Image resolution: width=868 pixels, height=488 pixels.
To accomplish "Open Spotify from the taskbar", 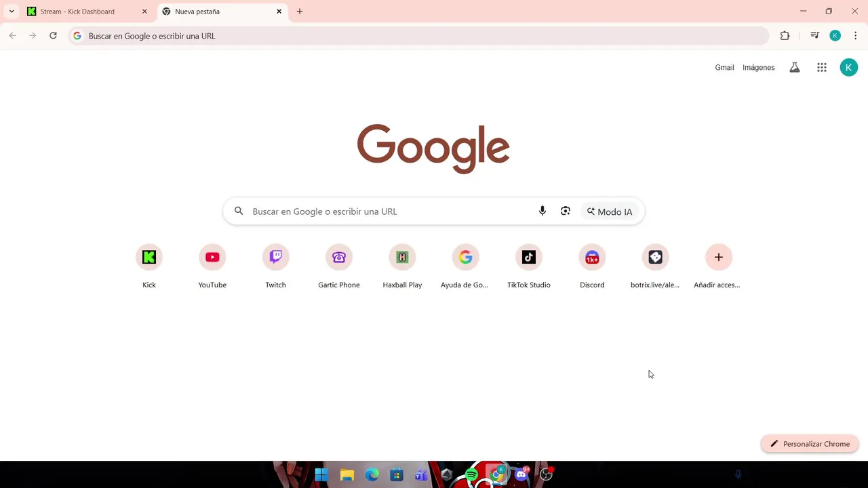I will [471, 475].
